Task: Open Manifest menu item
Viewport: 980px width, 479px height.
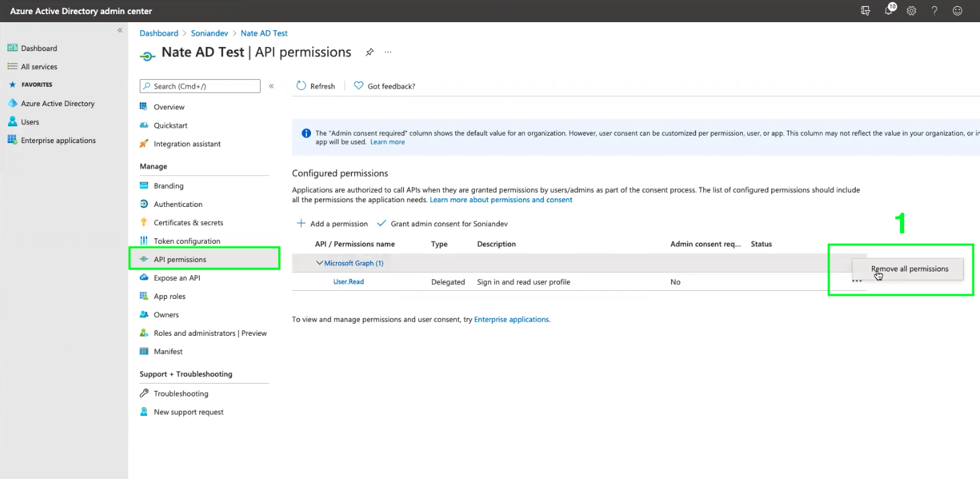Action: point(168,351)
